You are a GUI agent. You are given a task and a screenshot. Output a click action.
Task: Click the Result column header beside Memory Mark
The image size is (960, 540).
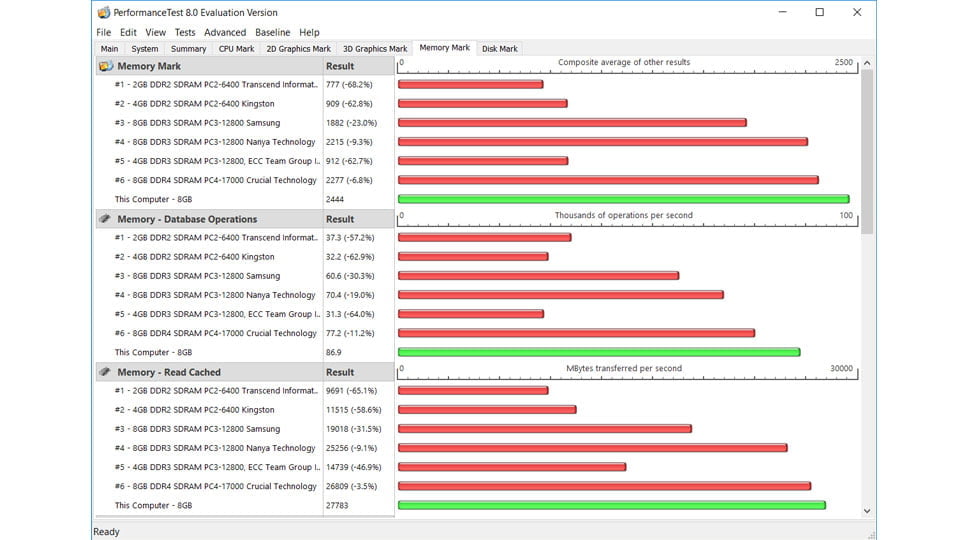(340, 66)
